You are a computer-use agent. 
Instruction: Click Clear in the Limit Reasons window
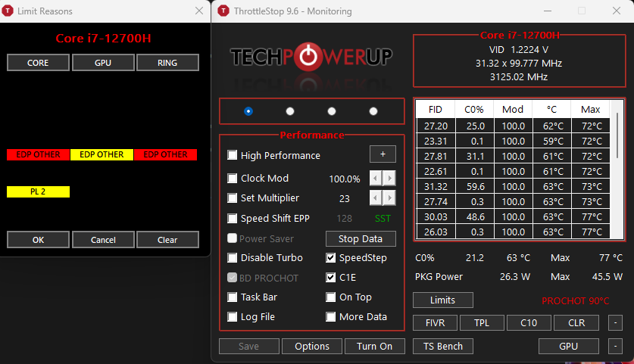click(167, 240)
